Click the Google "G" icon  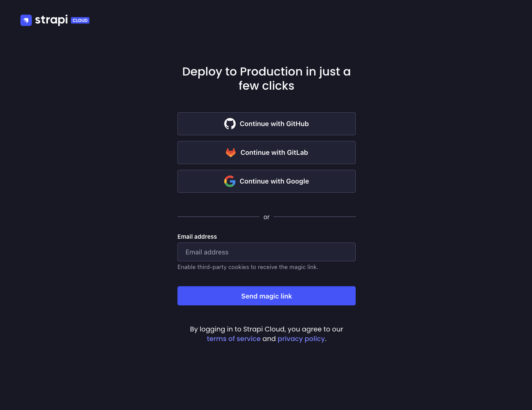[x=230, y=181]
